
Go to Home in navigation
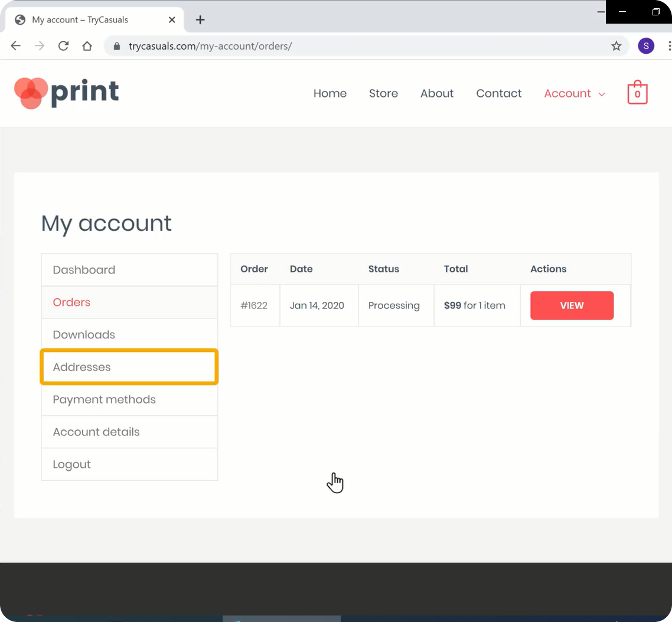click(330, 93)
